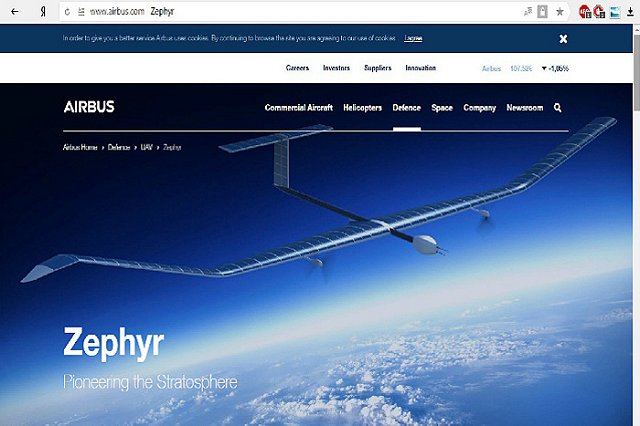Click the site search magnifier icon
This screenshot has width=640, height=426.
coord(558,108)
